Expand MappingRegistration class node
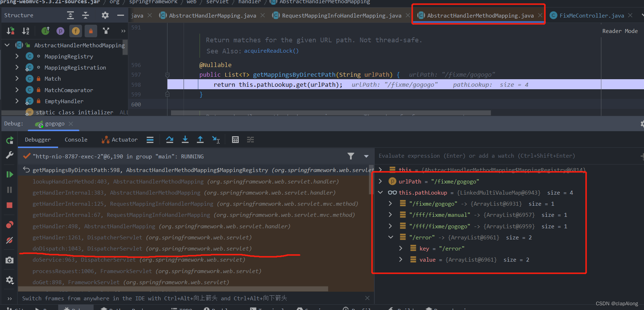 point(17,67)
